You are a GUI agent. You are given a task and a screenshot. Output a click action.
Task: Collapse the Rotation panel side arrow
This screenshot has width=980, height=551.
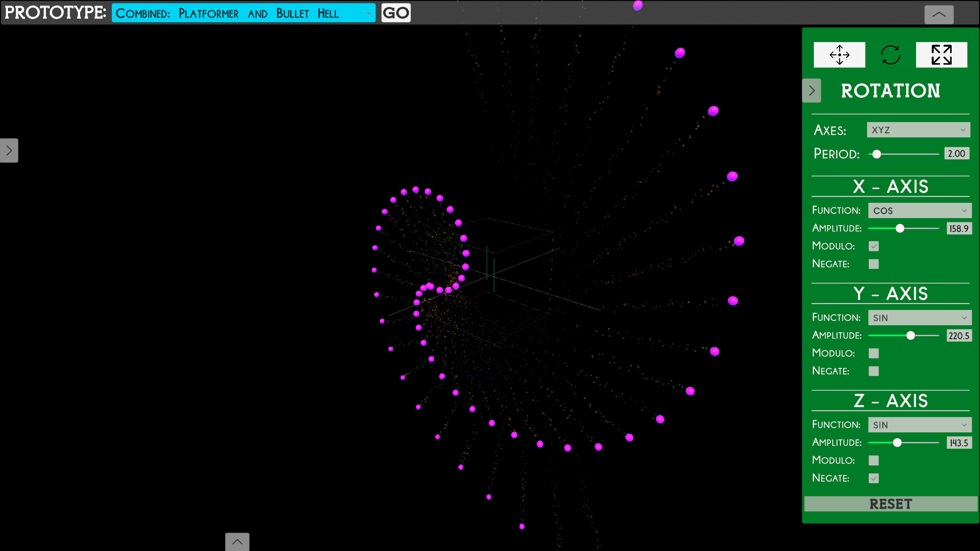coord(812,91)
